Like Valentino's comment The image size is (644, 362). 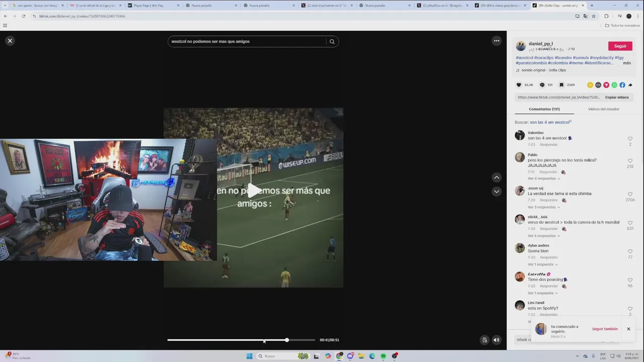[x=630, y=139]
